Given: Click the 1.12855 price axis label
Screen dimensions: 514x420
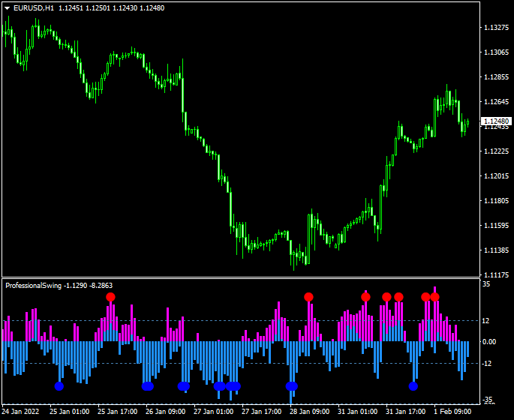Looking at the screenshot, I should 496,77.
